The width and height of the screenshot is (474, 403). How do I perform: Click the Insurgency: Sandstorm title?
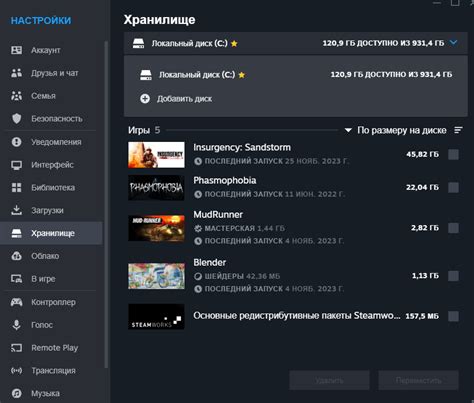tap(242, 147)
